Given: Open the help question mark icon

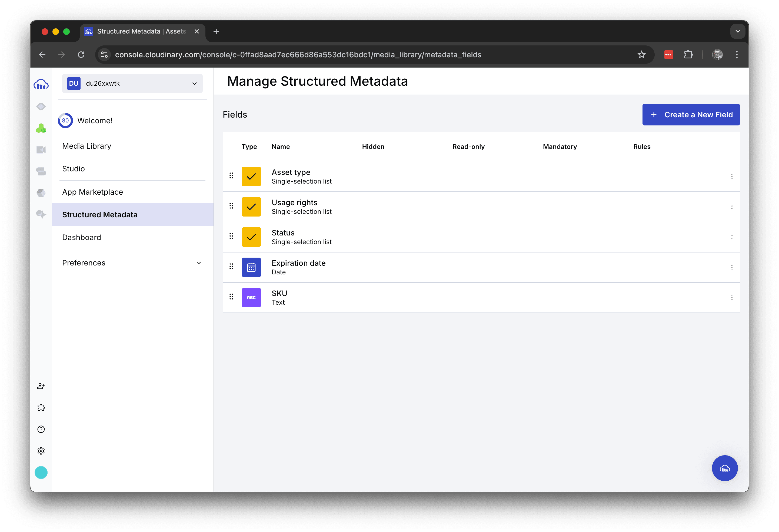Looking at the screenshot, I should click(x=41, y=430).
